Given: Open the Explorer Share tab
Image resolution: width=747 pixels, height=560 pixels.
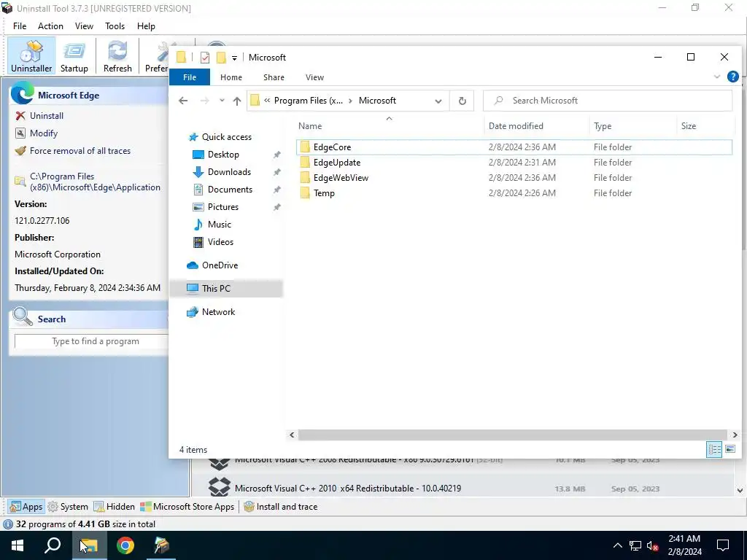Looking at the screenshot, I should pos(274,77).
